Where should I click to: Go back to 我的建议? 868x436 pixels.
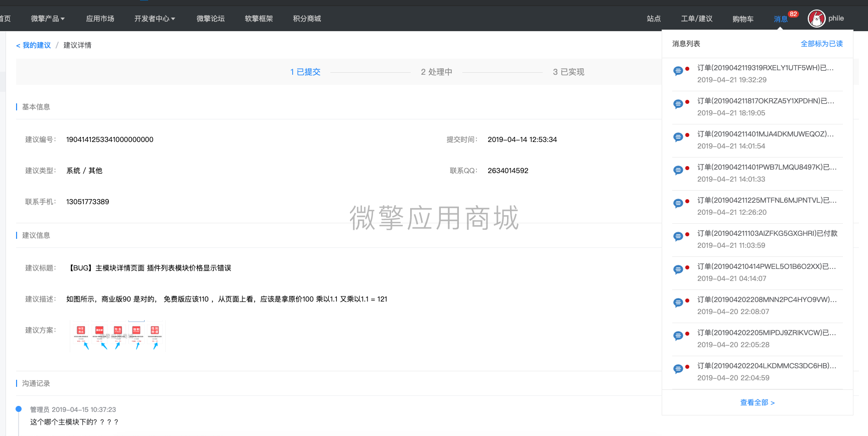pos(33,45)
